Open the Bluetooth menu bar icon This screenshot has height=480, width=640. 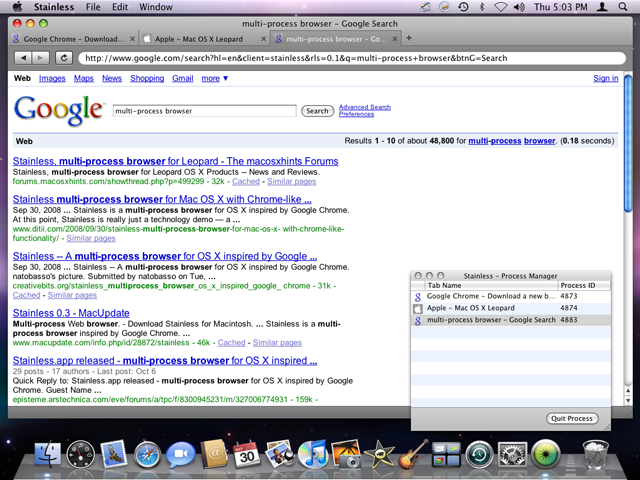click(482, 7)
